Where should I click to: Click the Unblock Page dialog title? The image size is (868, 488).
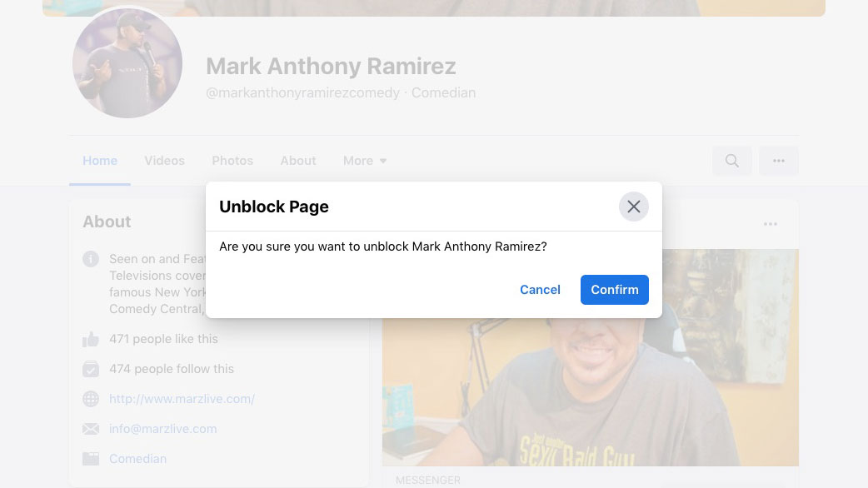(274, 207)
